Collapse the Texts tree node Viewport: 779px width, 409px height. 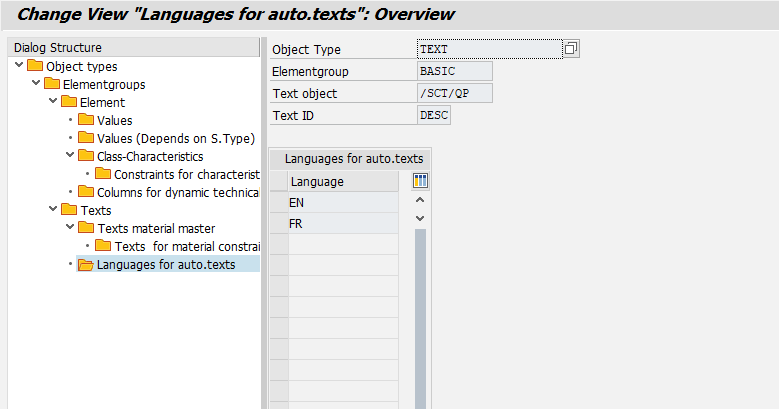(x=54, y=210)
